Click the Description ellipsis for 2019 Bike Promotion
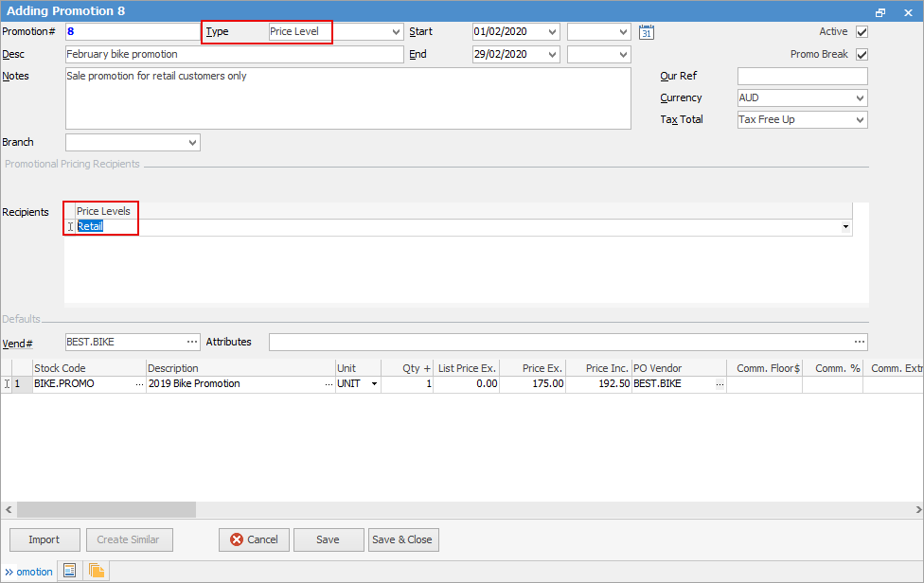 [x=328, y=384]
